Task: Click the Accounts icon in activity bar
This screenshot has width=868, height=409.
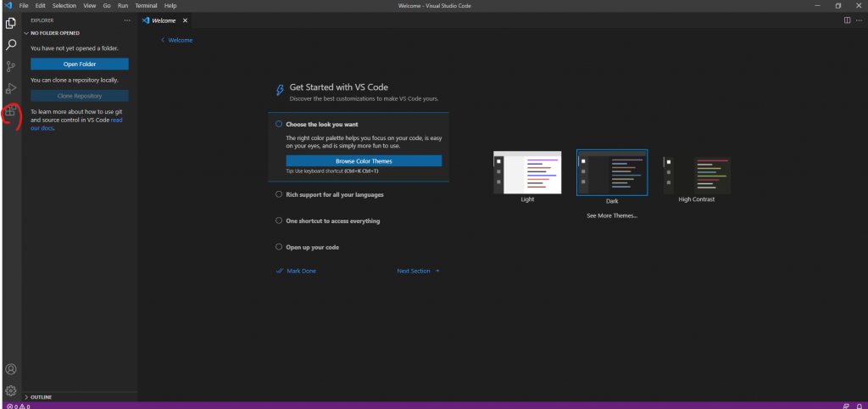Action: 10,369
